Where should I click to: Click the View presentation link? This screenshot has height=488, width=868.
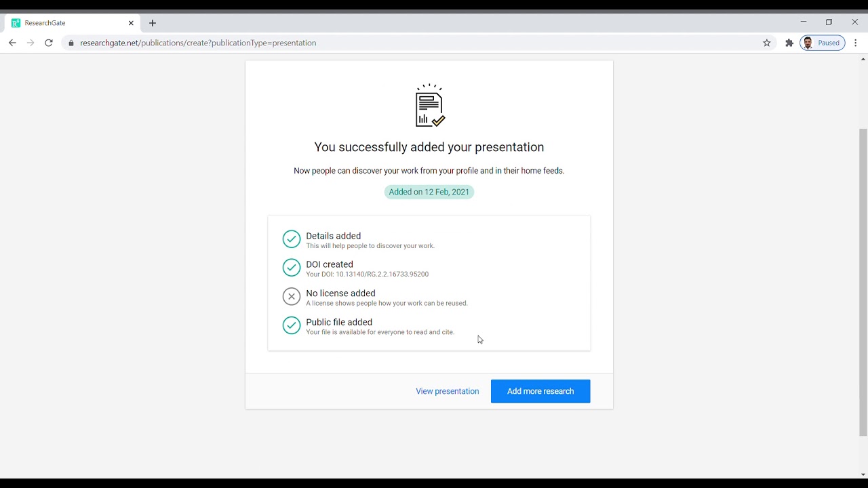click(x=448, y=391)
